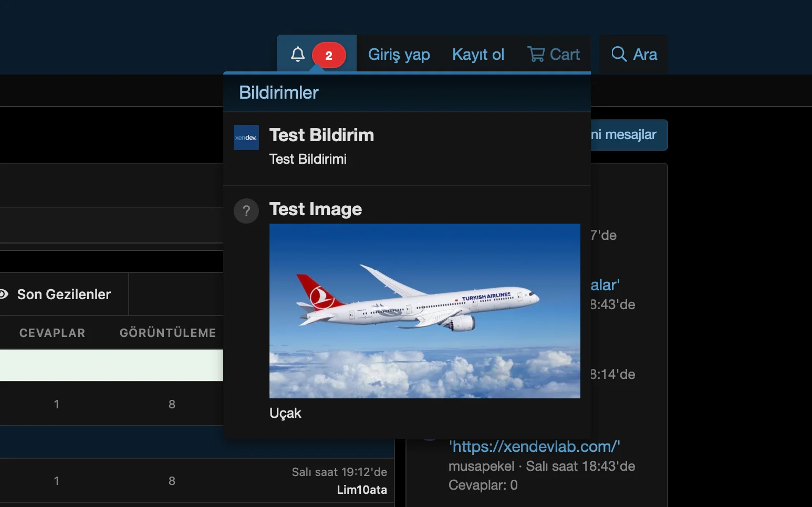
Task: Select Kayıt ol to register
Action: [x=478, y=55]
